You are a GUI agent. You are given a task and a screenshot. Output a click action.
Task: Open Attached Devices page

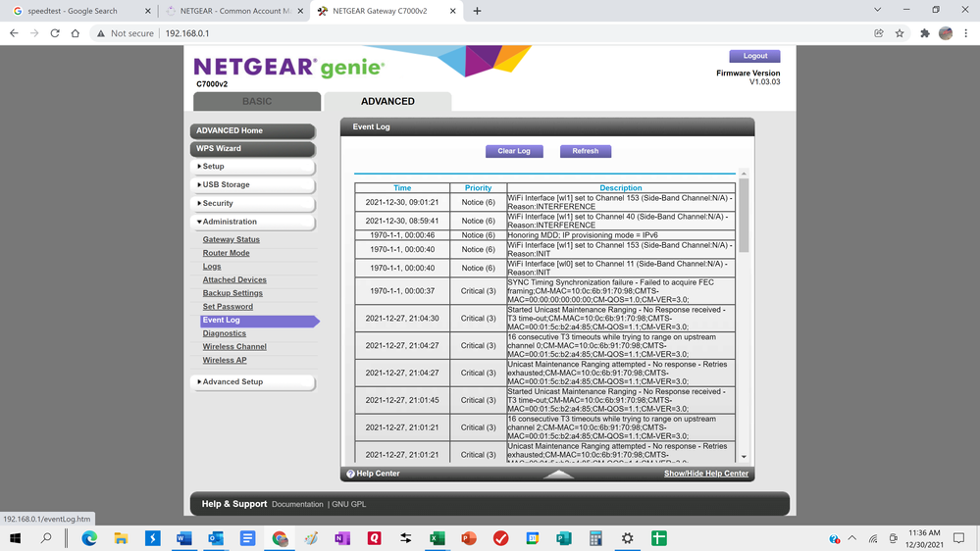(234, 279)
